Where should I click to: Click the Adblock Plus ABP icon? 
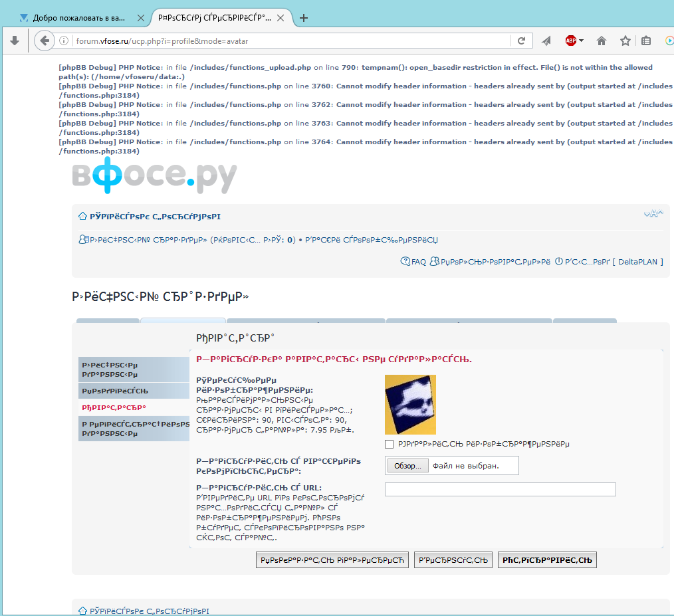point(570,41)
